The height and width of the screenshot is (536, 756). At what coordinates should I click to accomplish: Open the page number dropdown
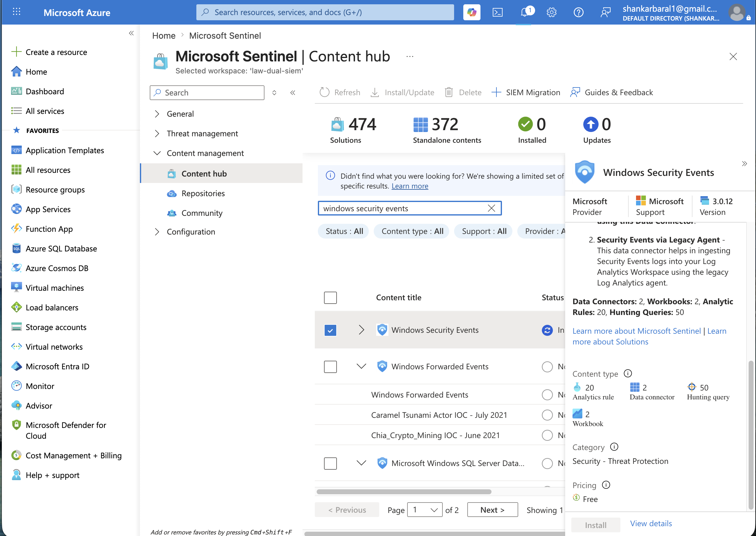tap(425, 510)
